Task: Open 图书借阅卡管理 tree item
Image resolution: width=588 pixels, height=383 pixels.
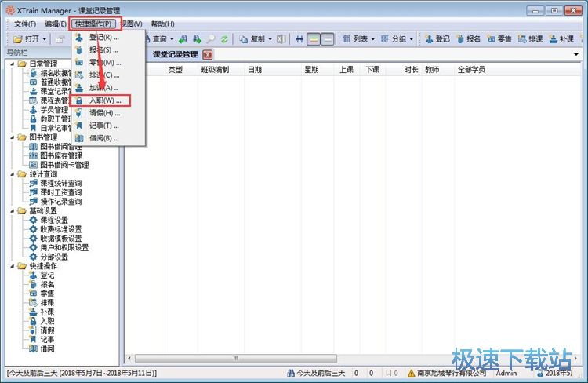Action: (x=64, y=166)
